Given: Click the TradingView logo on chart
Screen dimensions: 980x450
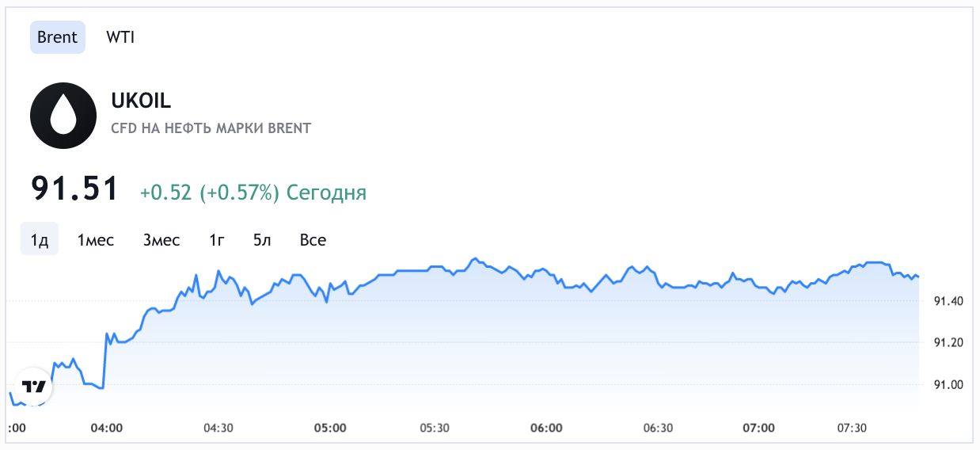Looking at the screenshot, I should (x=34, y=387).
